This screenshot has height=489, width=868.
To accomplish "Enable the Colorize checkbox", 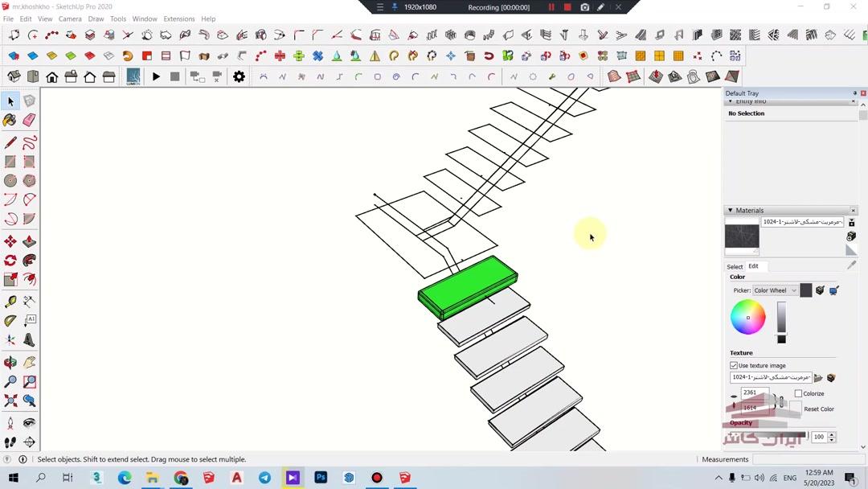I will 798,393.
